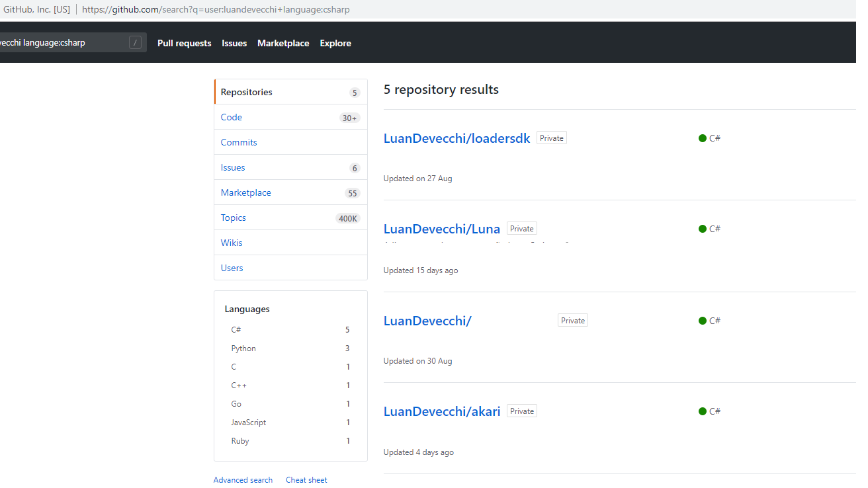Click the Code count badge 30+
This screenshot has height=488, width=868.
click(349, 118)
